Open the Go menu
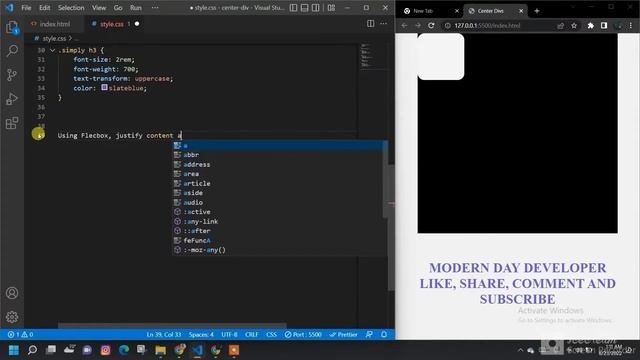The height and width of the screenshot is (360, 640). pos(118,8)
